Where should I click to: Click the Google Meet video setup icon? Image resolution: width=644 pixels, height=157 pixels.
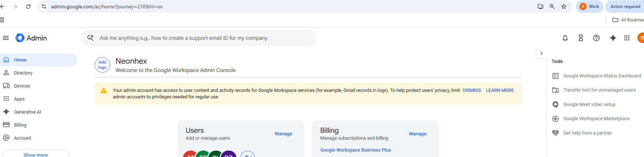tap(555, 105)
